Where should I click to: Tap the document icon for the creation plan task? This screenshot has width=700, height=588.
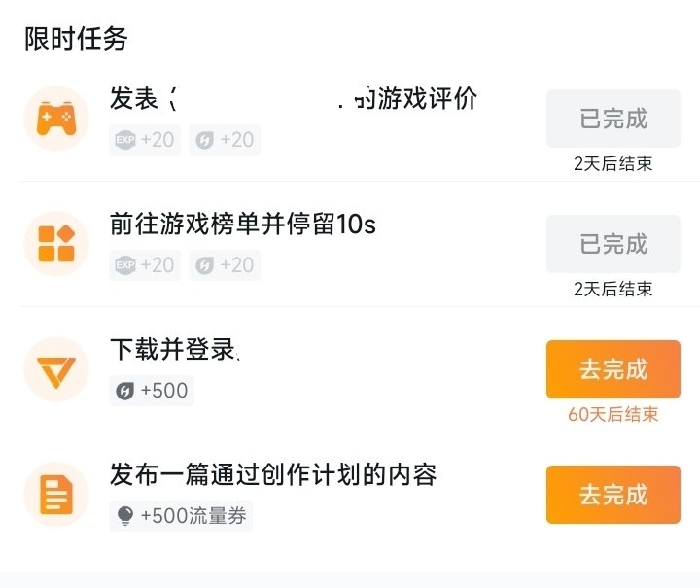coord(56,495)
